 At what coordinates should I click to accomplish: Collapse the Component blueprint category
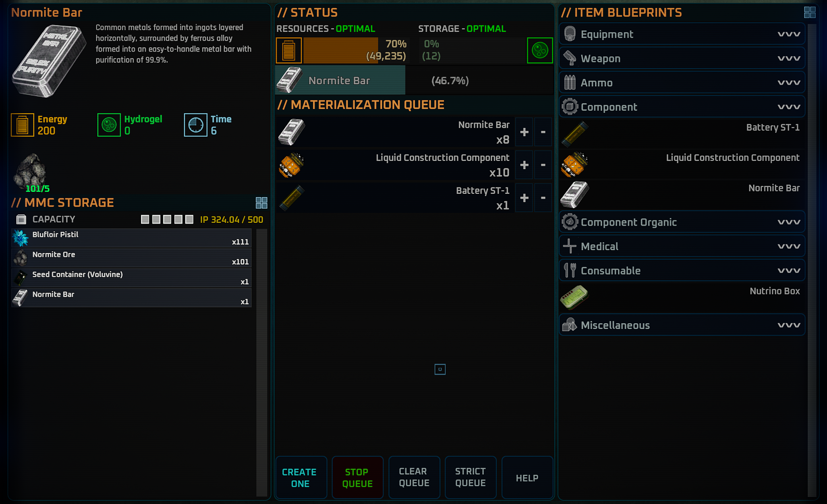[682, 107]
